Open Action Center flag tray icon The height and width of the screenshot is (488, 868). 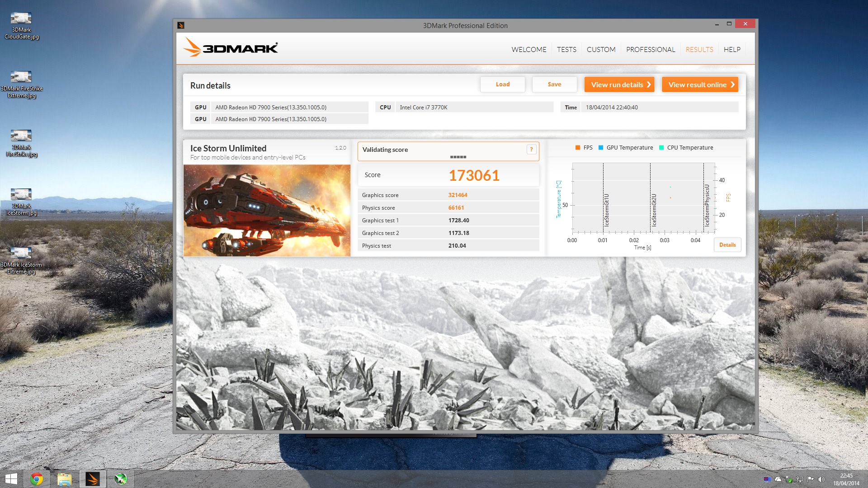click(811, 479)
